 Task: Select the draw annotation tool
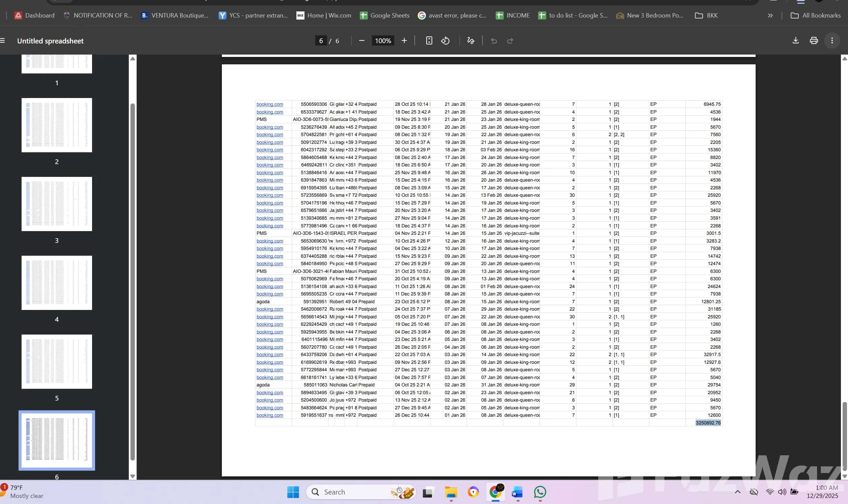(x=470, y=41)
